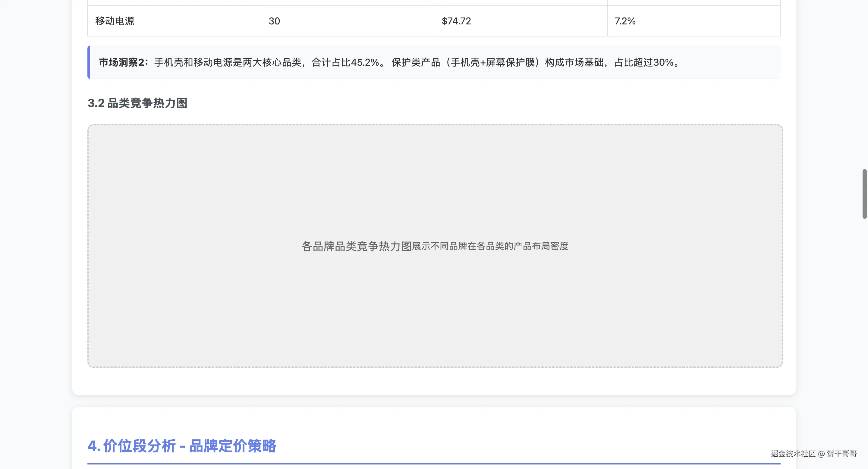The width and height of the screenshot is (868, 469).
Task: Click the 3.2 品类竞争热力图 subheading
Action: tap(137, 103)
